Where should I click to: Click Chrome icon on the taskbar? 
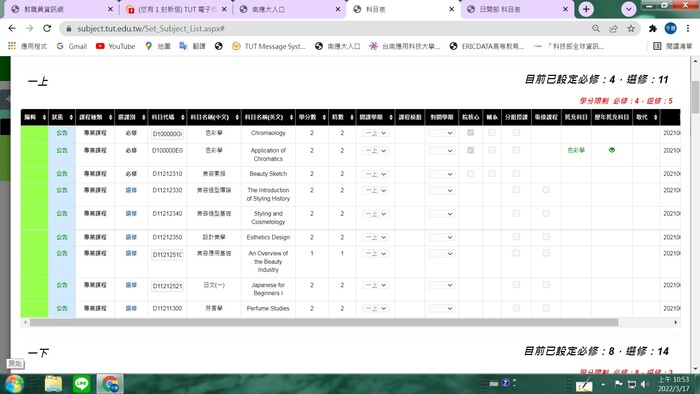pos(110,384)
